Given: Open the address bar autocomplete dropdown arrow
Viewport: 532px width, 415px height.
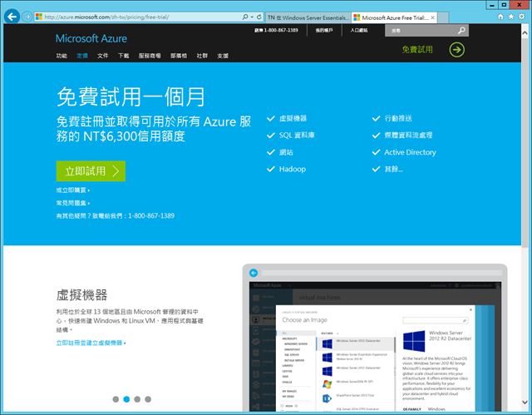Looking at the screenshot, I should 252,17.
